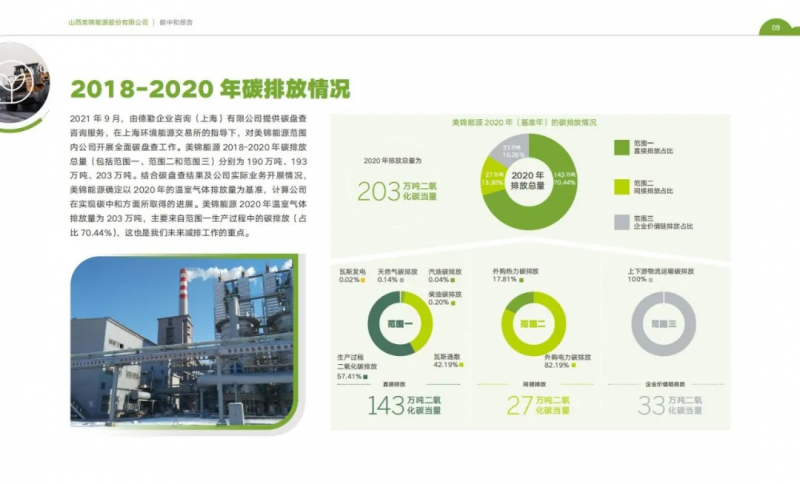This screenshot has width=800, height=484.
Task: Open the factory chimney photo
Action: (184, 341)
